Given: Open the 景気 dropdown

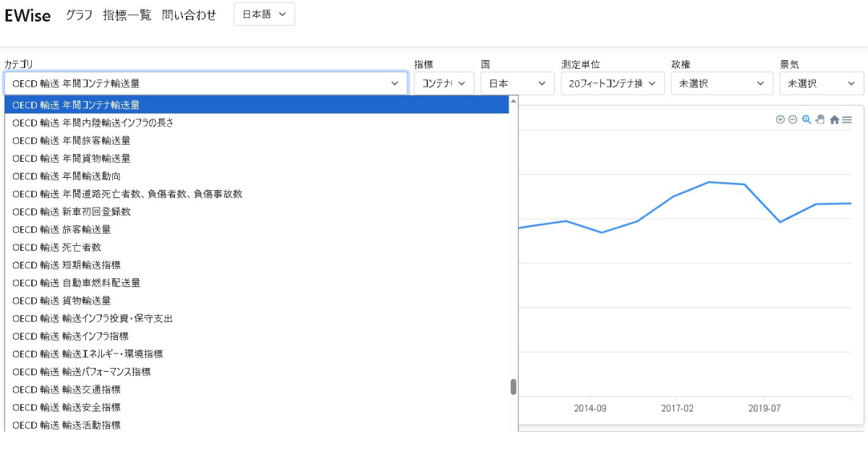Looking at the screenshot, I should click(x=821, y=83).
